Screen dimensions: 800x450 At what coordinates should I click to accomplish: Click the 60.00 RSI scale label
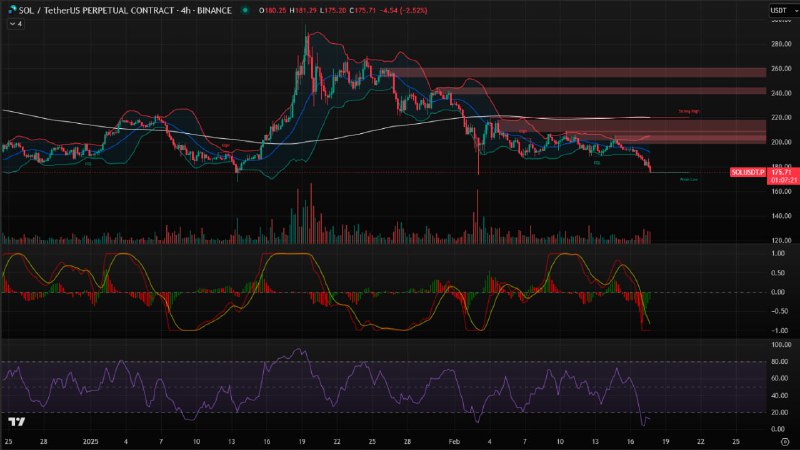click(781, 379)
